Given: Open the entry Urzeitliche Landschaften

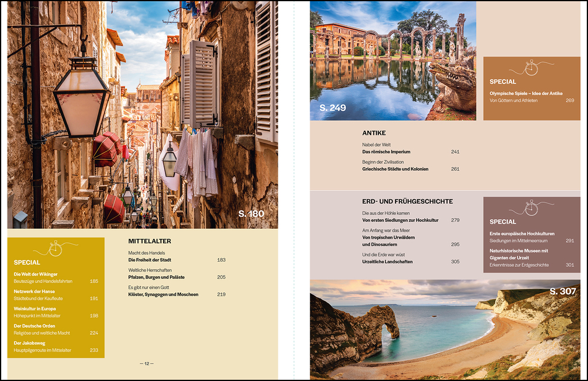Looking at the screenshot, I should [x=387, y=262].
